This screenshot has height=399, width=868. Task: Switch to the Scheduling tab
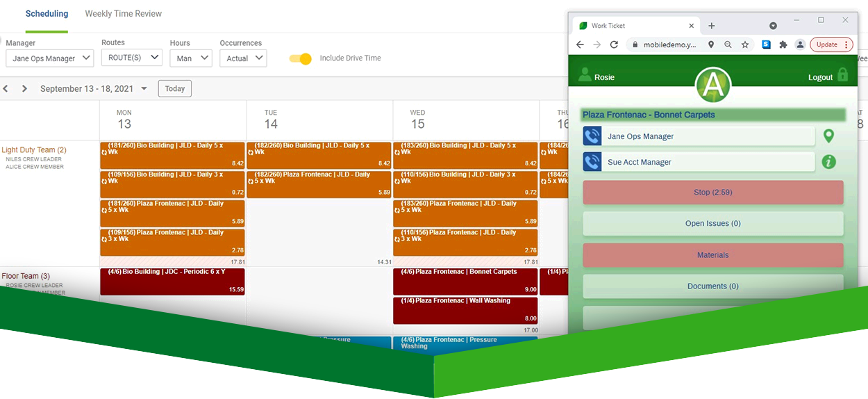click(x=47, y=14)
